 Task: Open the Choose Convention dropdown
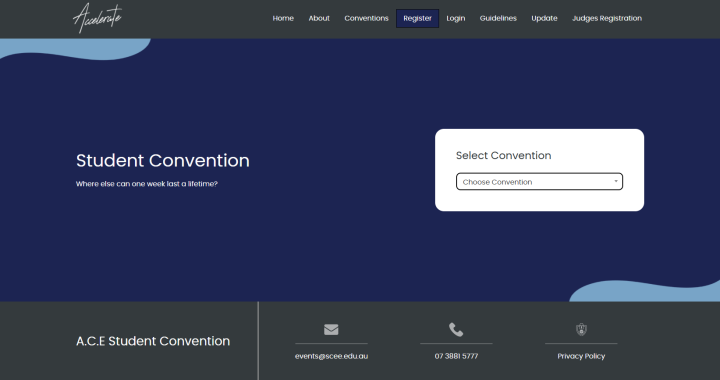(x=540, y=182)
